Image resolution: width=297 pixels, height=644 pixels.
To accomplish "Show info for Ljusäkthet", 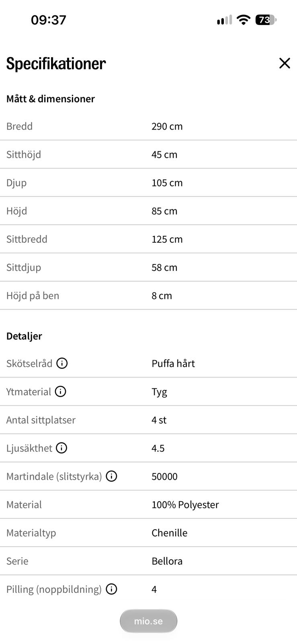I will pos(61,448).
